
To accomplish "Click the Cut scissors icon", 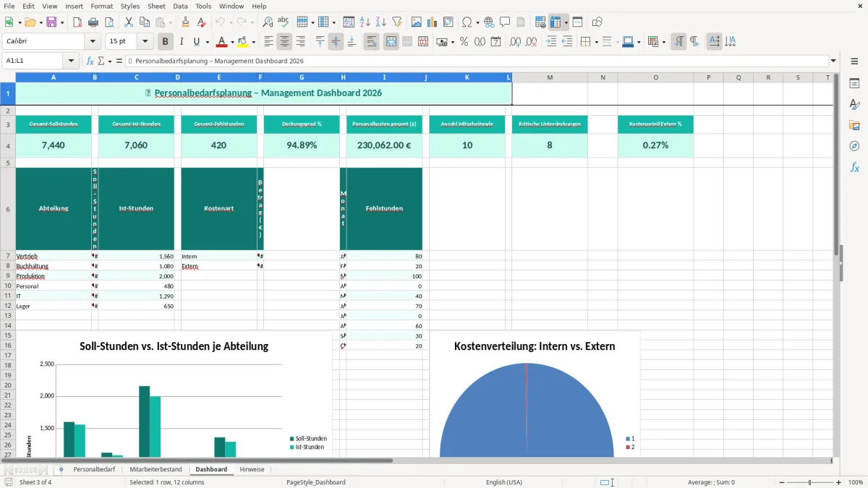I will pyautogui.click(x=129, y=22).
